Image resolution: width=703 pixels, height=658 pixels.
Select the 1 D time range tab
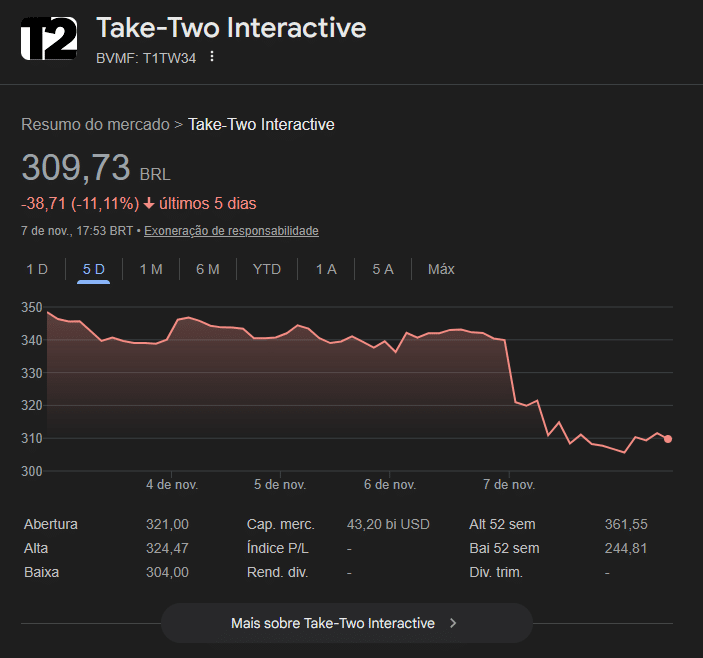pyautogui.click(x=37, y=269)
